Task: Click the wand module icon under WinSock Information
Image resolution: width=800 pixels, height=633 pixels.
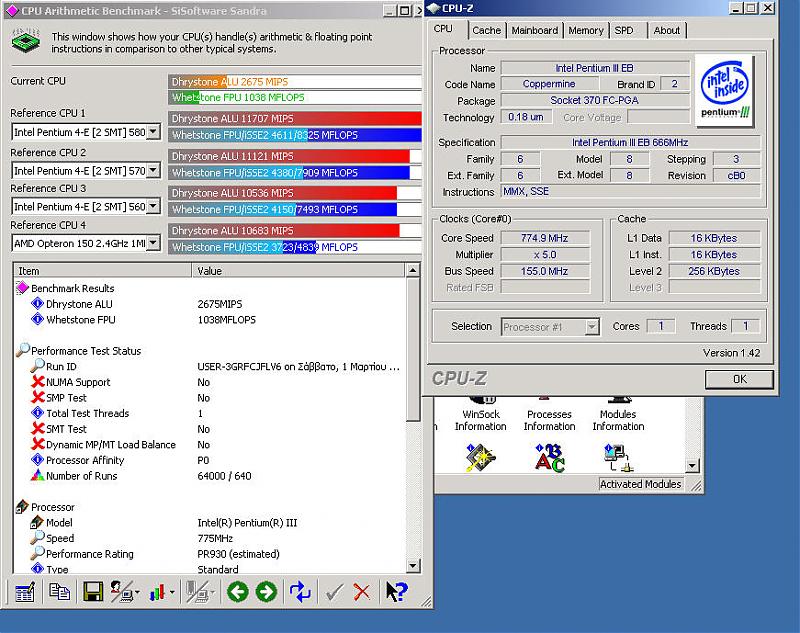Action: pos(480,458)
